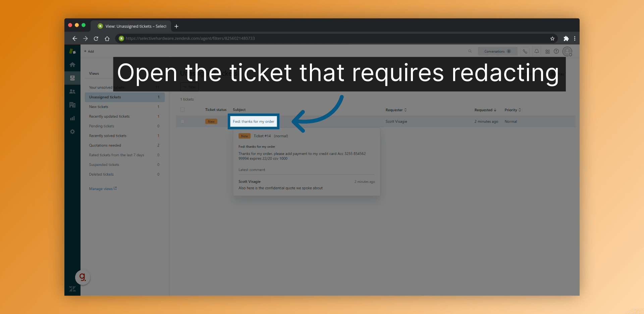Open the Admin settings gear icon
The image size is (644, 314).
coord(72,131)
